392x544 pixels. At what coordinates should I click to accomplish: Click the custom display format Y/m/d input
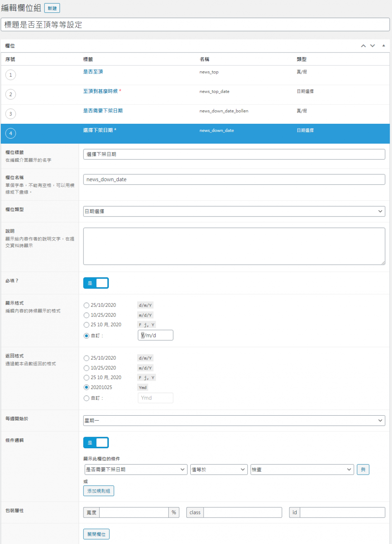(x=155, y=335)
